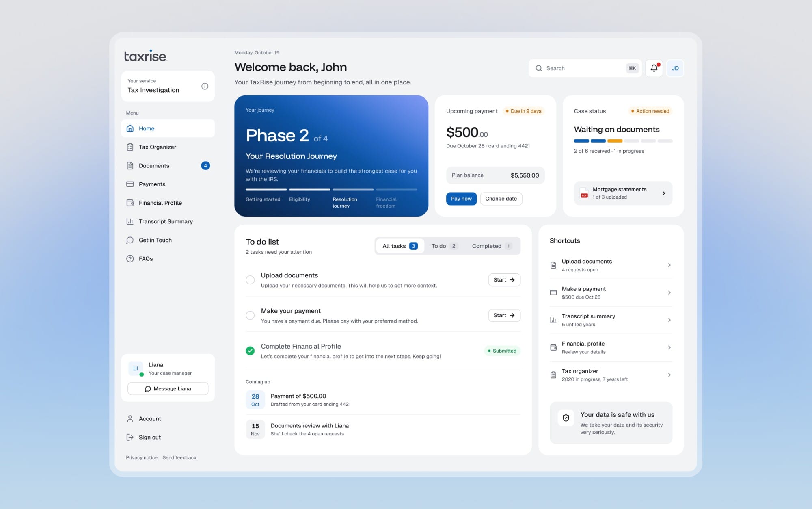Open notifications bell icon
The height and width of the screenshot is (509, 812).
coord(654,68)
